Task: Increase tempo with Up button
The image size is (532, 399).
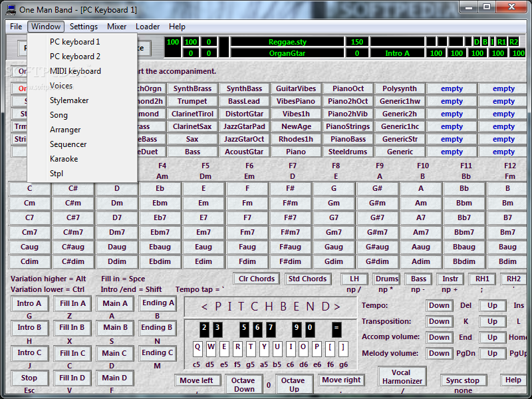Action: click(492, 305)
